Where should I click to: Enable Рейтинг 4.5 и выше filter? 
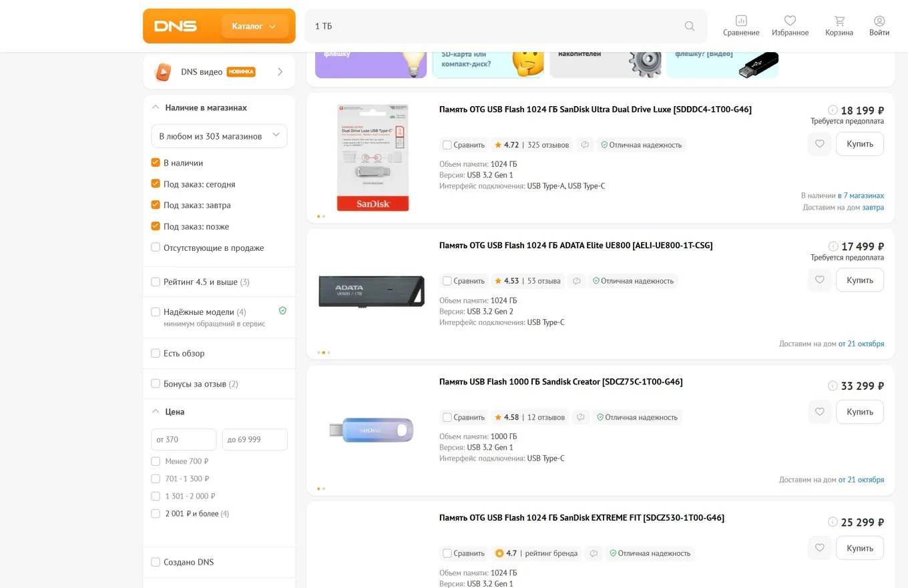pos(156,282)
